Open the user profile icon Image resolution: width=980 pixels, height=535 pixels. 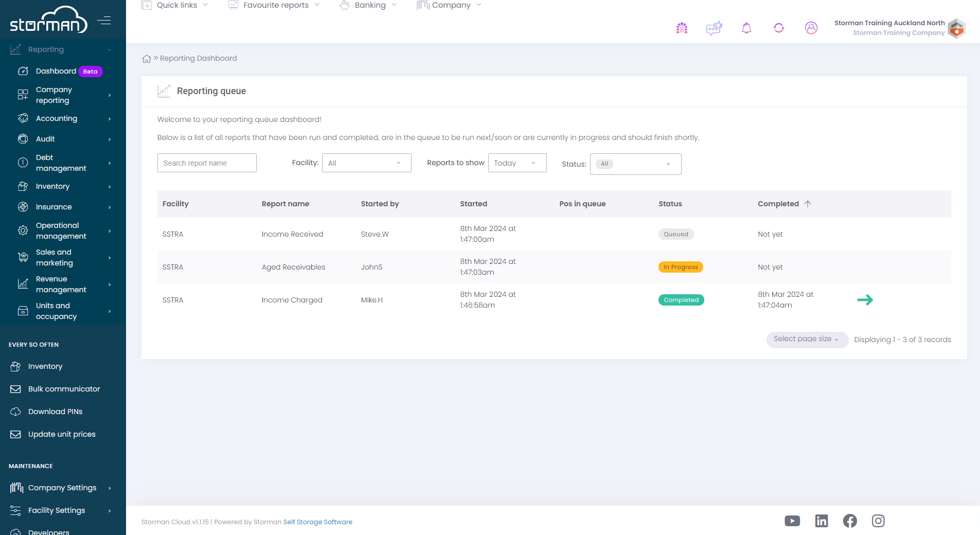click(x=811, y=28)
